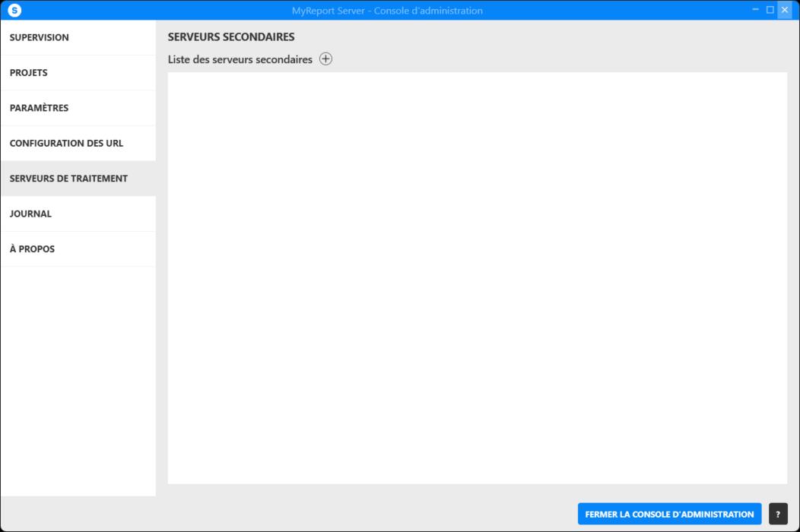Maximize the administration console window

pyautogui.click(x=770, y=10)
